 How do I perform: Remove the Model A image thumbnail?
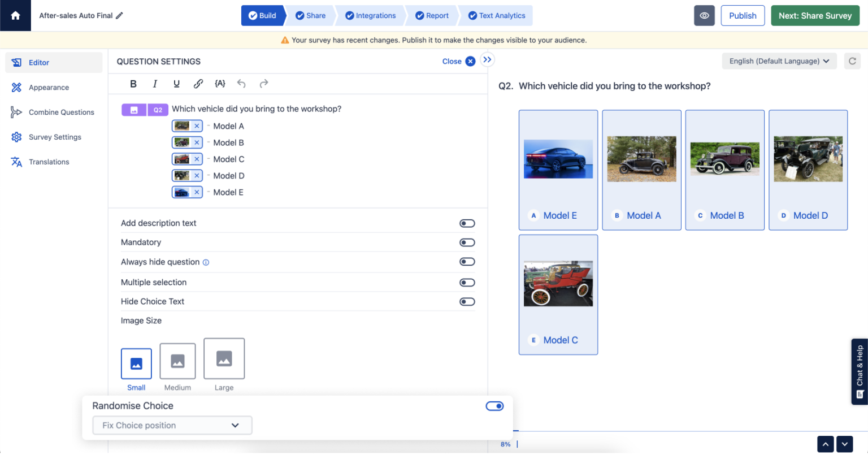(196, 125)
